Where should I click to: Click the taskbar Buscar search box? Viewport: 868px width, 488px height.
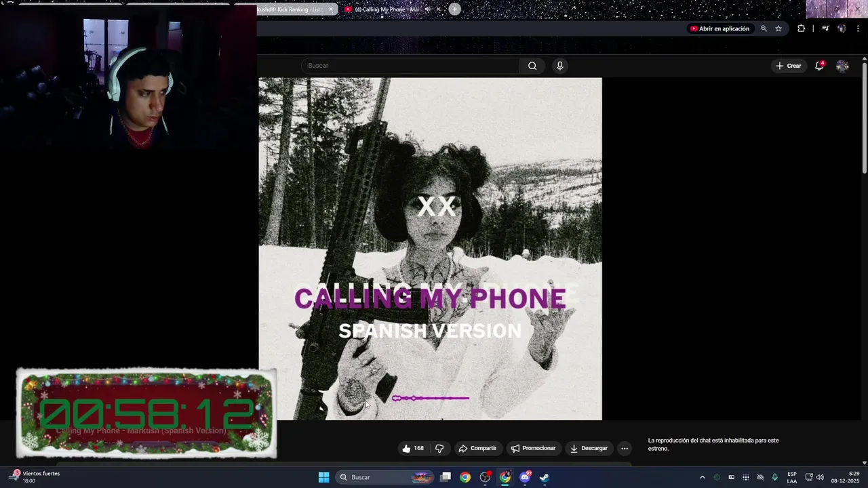(385, 477)
